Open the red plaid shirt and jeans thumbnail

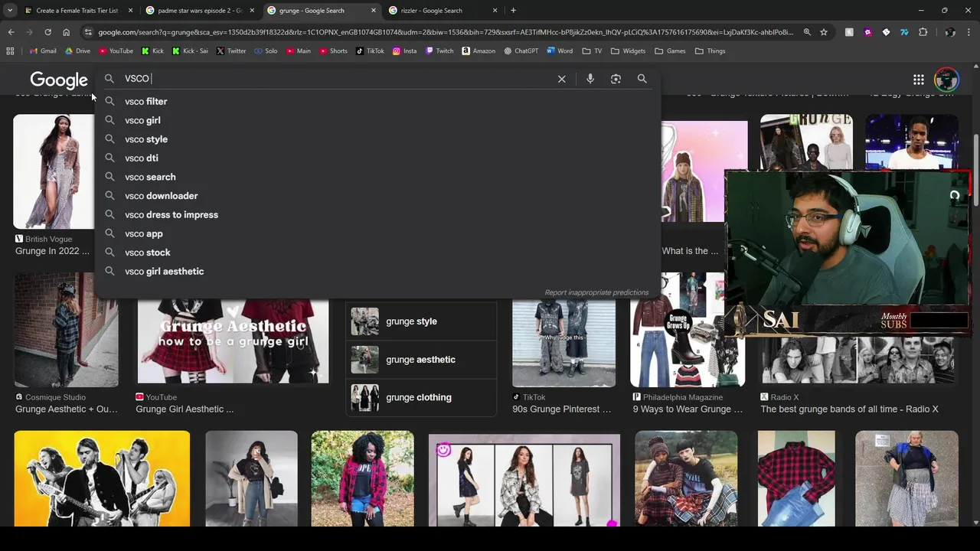pos(796,478)
